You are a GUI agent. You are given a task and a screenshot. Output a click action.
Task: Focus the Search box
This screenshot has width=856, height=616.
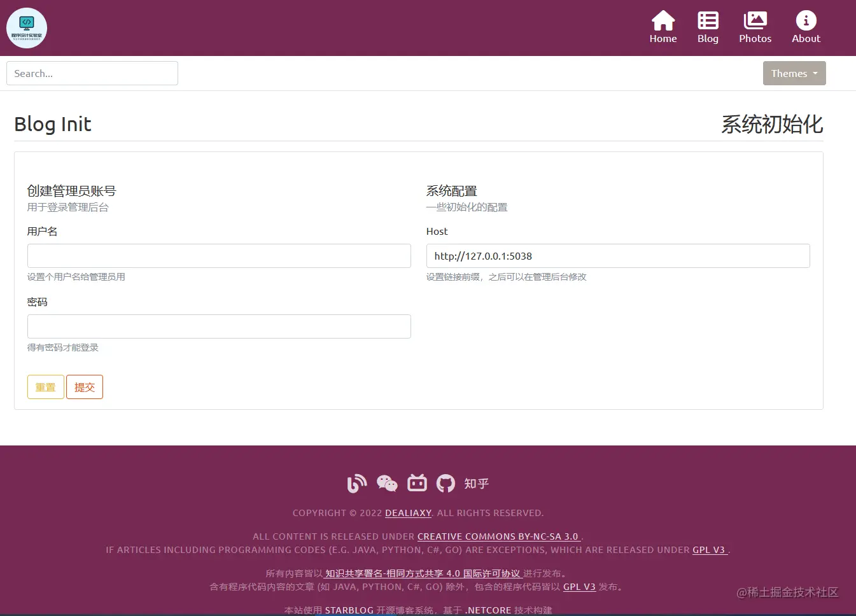[x=92, y=73]
